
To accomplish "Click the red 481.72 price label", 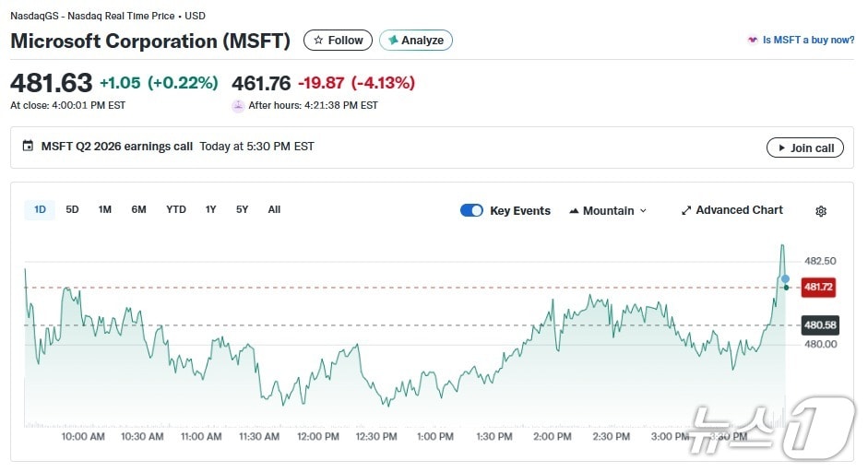I will coord(818,287).
